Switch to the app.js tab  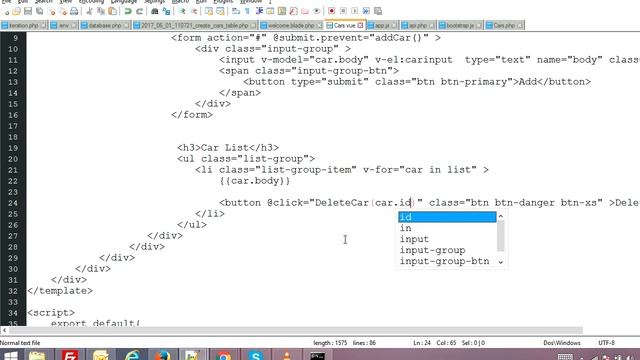382,25
